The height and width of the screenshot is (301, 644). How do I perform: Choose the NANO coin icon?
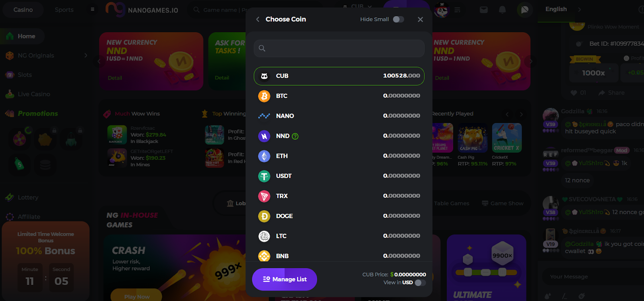(264, 116)
